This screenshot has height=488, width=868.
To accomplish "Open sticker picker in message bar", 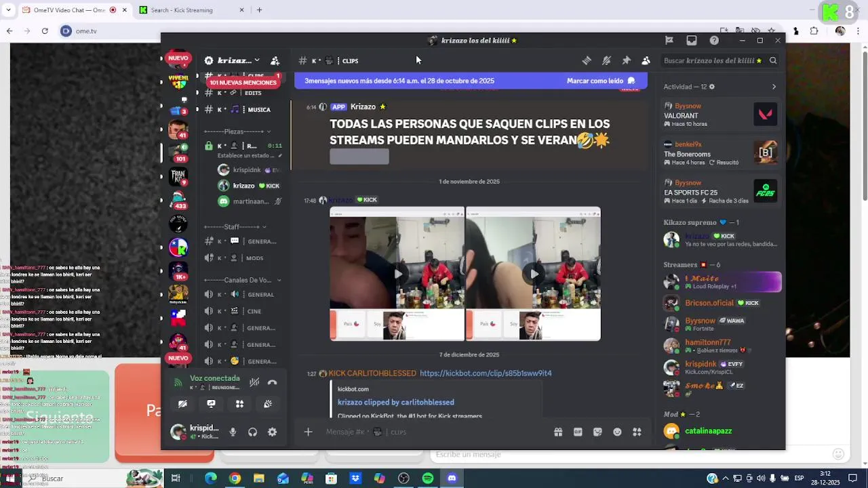I will (597, 432).
